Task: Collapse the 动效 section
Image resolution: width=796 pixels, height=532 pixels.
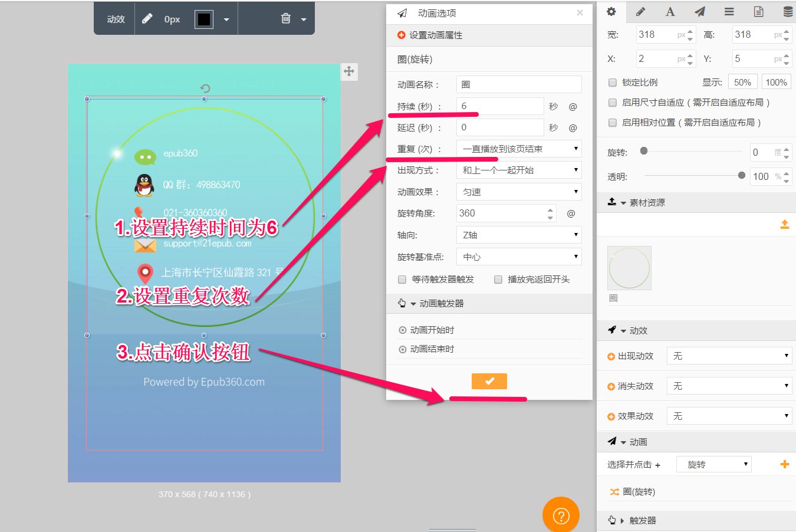Action: 623,331
